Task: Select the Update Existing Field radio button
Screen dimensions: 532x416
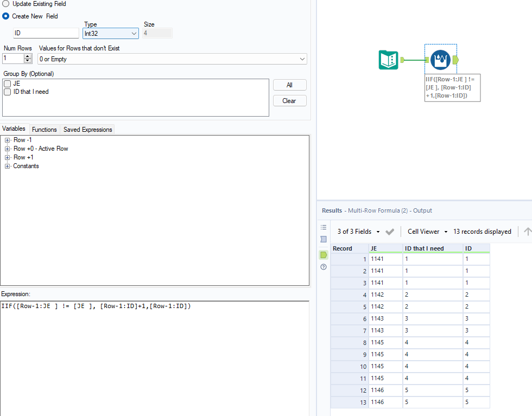Action: [x=6, y=4]
